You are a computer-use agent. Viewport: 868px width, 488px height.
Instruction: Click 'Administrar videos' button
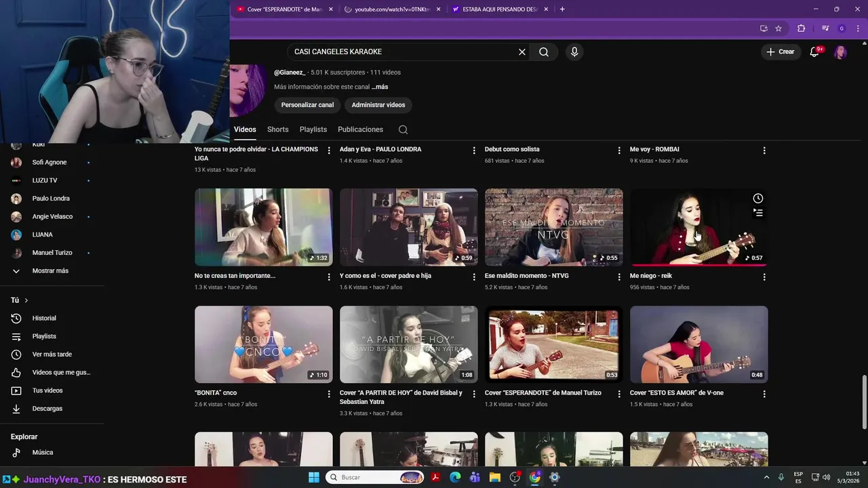click(x=378, y=105)
